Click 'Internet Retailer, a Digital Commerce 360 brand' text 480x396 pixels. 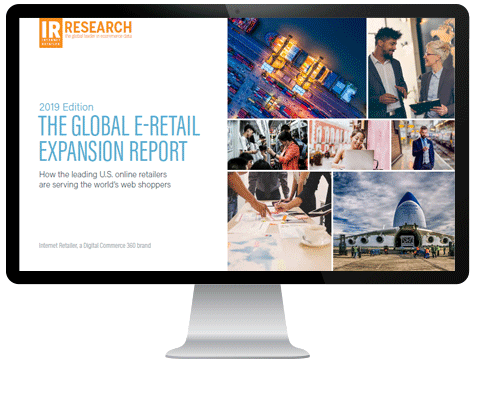95,246
